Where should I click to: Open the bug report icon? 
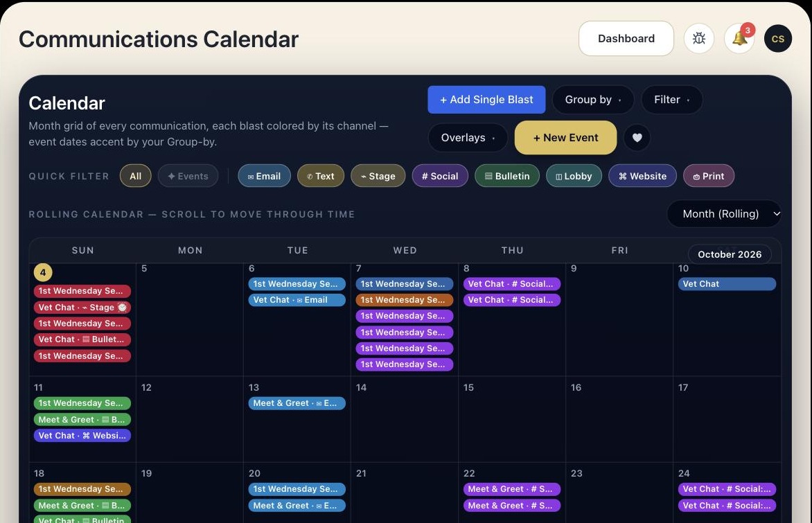[698, 38]
